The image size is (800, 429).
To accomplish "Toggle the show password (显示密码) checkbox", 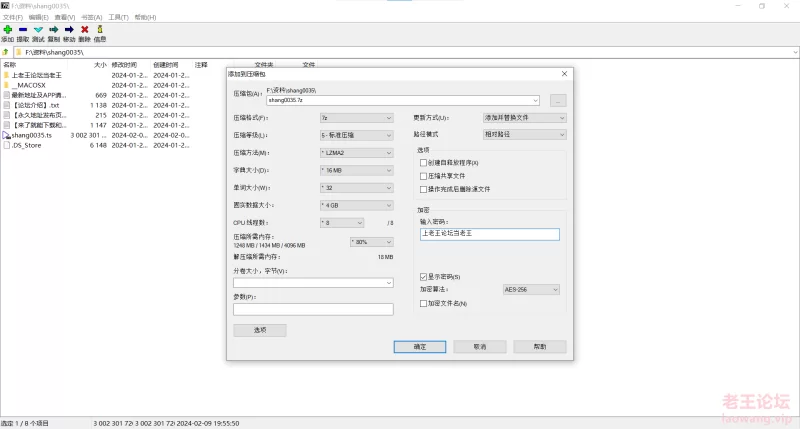I will click(423, 276).
